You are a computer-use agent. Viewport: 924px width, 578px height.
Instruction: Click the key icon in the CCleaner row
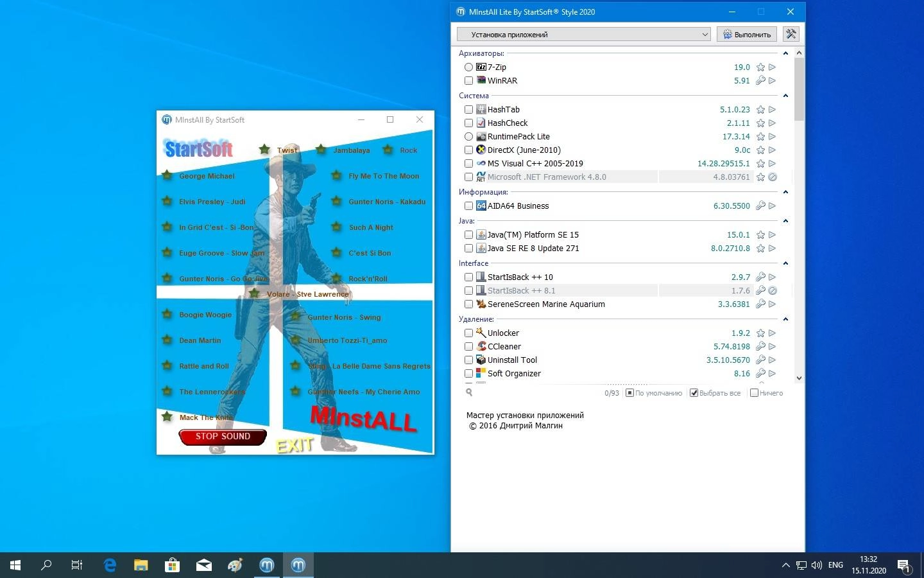point(760,346)
